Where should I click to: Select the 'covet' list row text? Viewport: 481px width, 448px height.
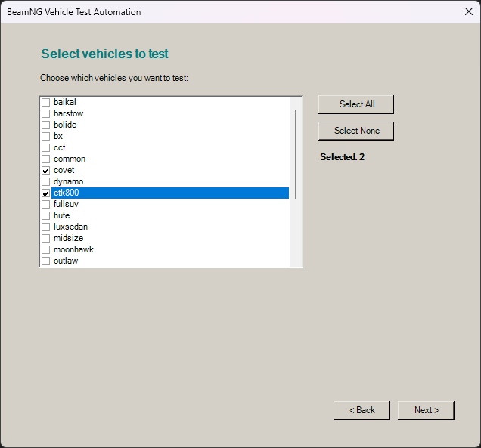[x=64, y=170]
